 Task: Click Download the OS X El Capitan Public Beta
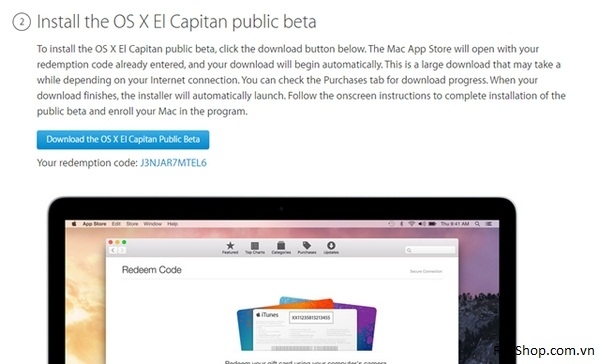click(x=123, y=140)
